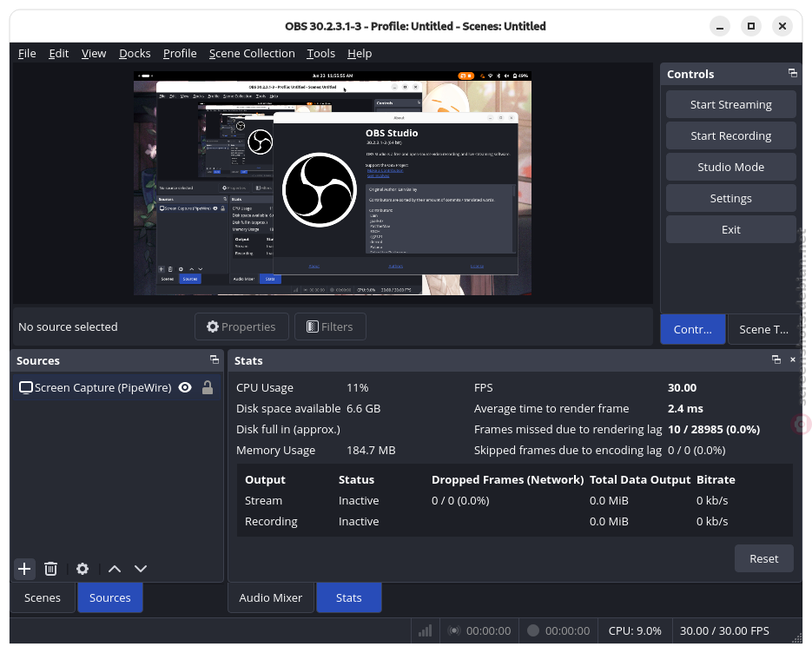Image resolution: width=812 pixels, height=653 pixels.
Task: Reset the stats counters
Action: click(764, 558)
